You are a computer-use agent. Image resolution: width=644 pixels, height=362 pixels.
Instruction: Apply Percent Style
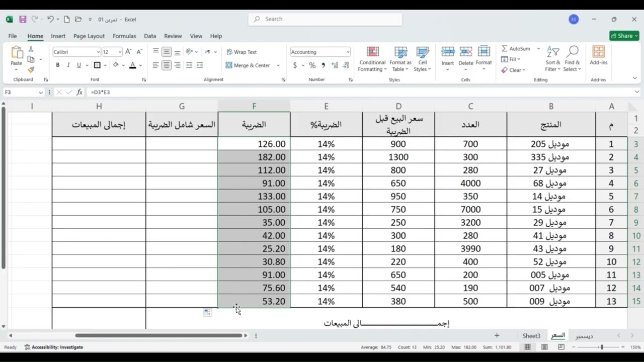(312, 65)
